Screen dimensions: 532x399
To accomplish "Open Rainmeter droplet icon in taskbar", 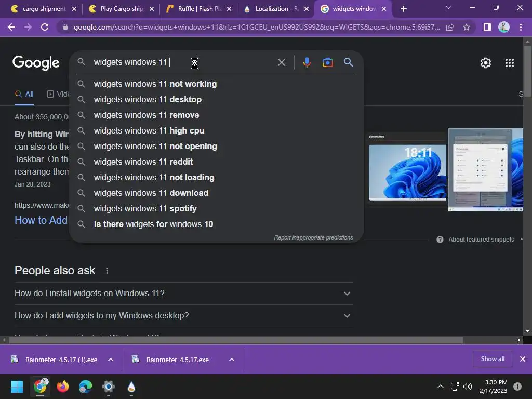I will tap(131, 387).
